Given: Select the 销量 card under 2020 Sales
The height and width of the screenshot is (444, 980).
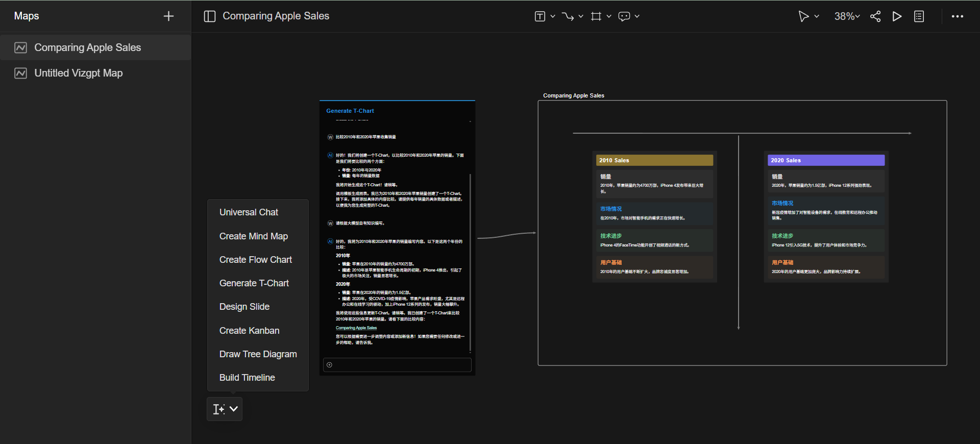Looking at the screenshot, I should coord(826,181).
